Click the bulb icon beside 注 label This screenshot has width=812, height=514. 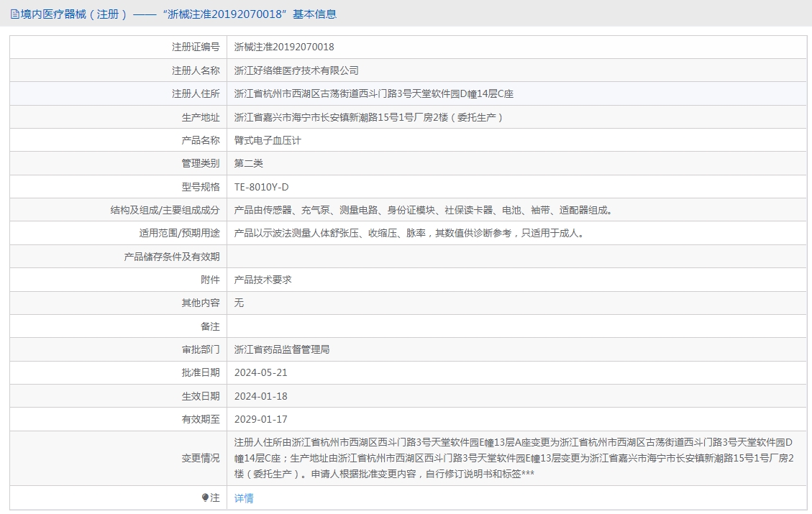click(205, 498)
